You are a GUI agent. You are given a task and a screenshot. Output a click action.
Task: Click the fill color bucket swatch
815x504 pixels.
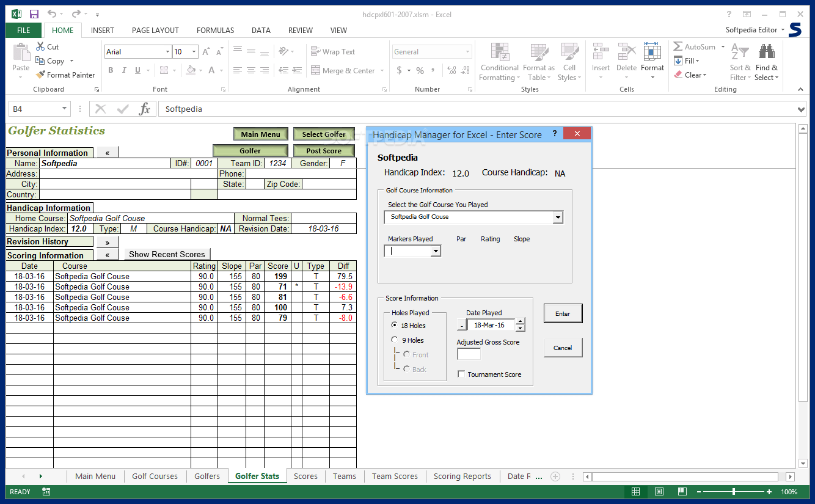pyautogui.click(x=191, y=70)
